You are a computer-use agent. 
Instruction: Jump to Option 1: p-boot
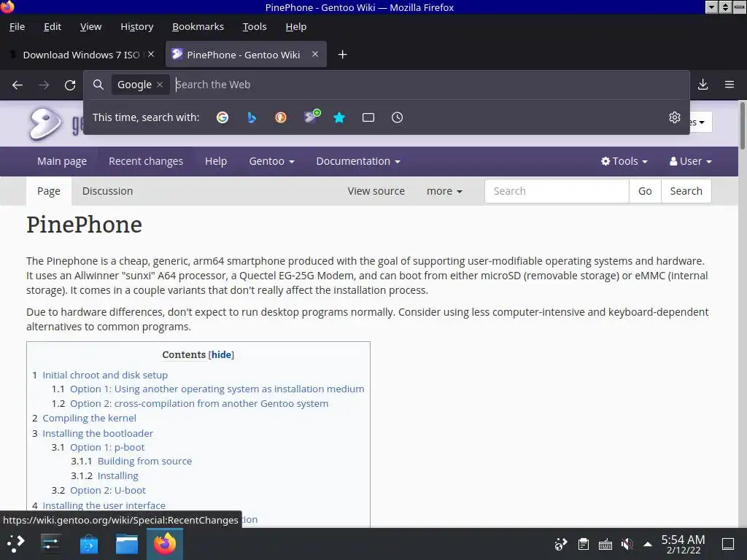pos(107,447)
